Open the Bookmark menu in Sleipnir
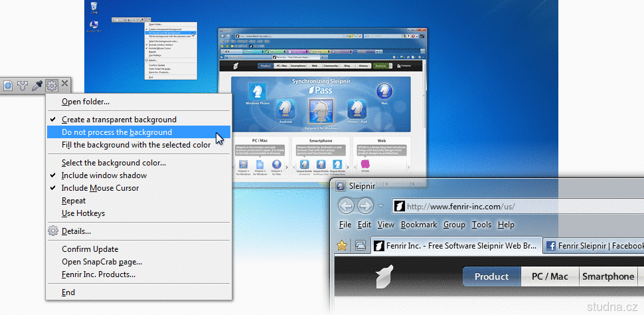This screenshot has height=315, width=644. pos(418,225)
